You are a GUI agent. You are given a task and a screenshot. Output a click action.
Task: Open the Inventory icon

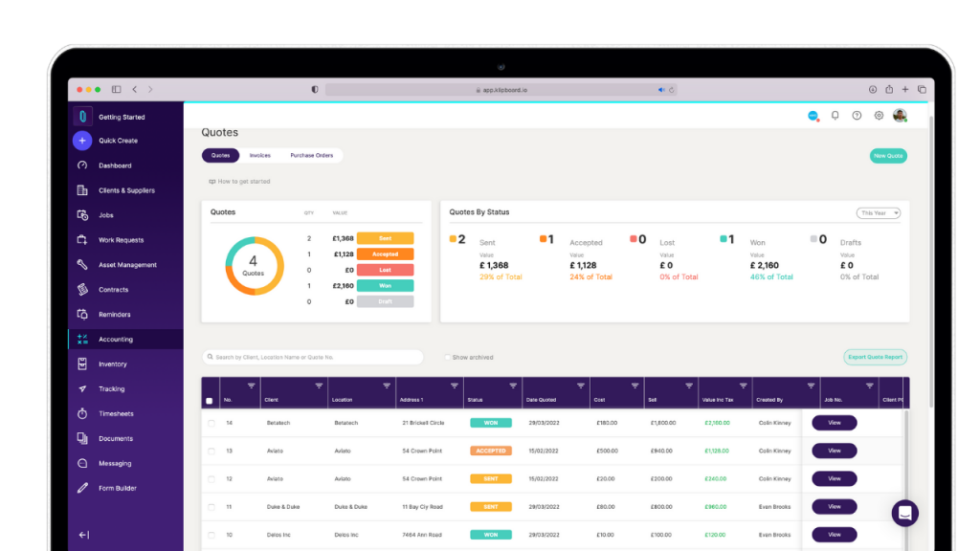point(82,364)
